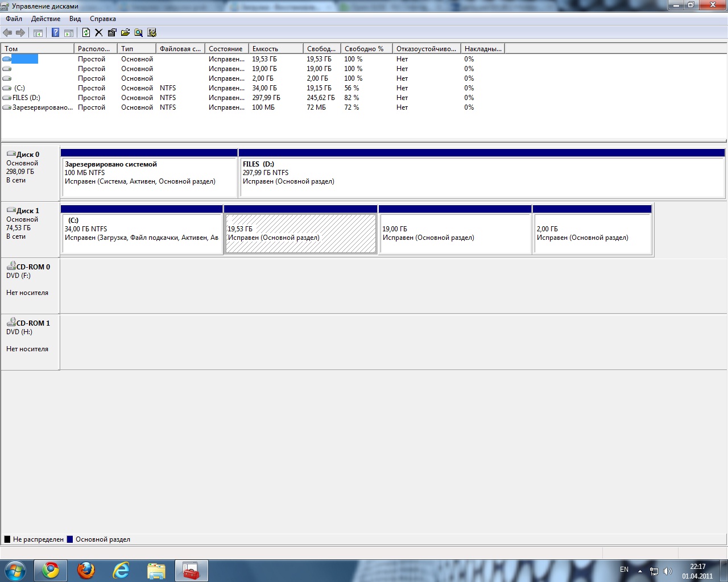728x582 pixels.
Task: Refresh the disk list with the green-arrows icon
Action: pyautogui.click(x=86, y=33)
